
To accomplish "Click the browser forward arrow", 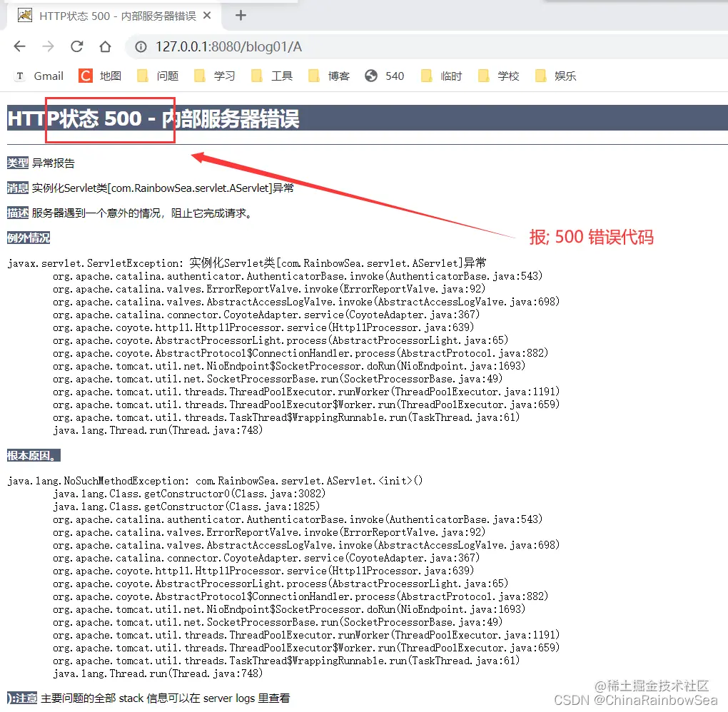I will click(x=48, y=46).
